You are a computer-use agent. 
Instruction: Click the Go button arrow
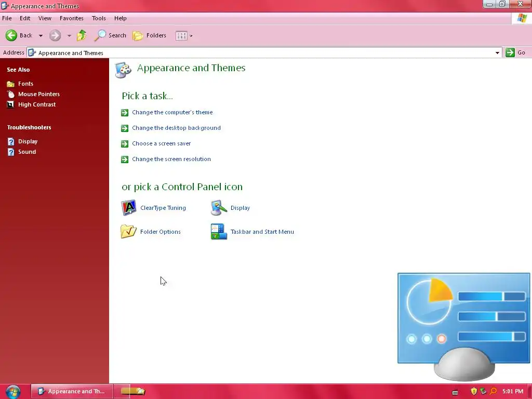[510, 52]
